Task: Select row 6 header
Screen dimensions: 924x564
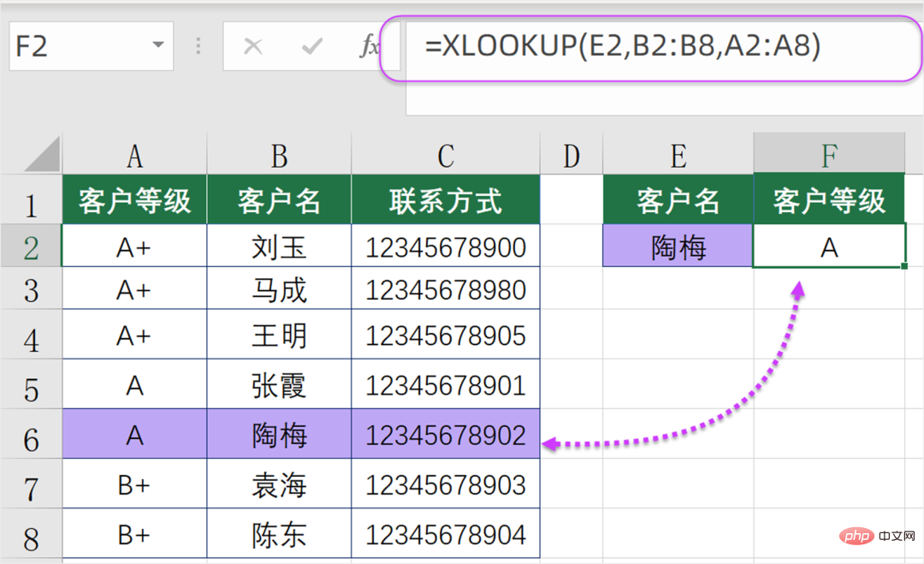Action: tap(32, 434)
